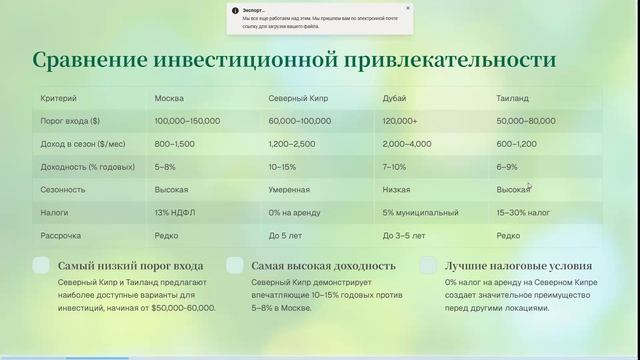Select the Порог входа ($) row label
Image resolution: width=640 pixels, height=360 pixels.
70,121
